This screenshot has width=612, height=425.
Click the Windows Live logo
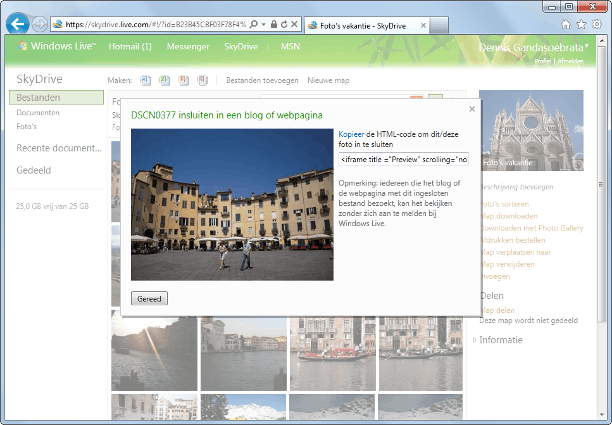coord(57,46)
